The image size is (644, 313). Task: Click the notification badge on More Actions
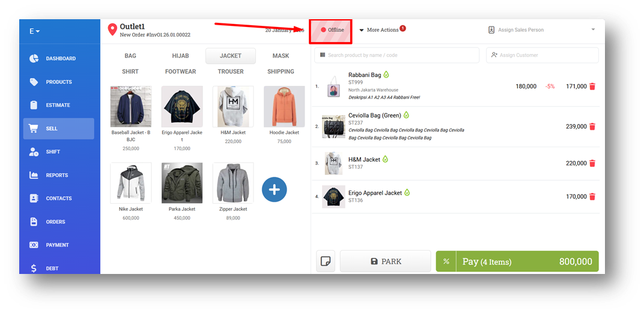[402, 28]
